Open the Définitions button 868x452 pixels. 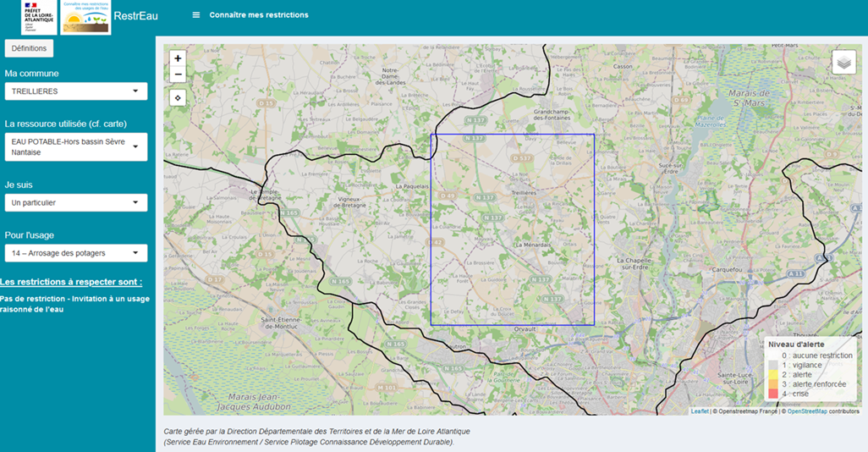(x=30, y=48)
